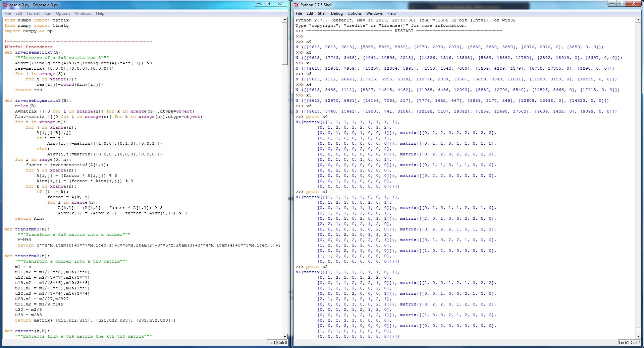Expand the editor's Options menu
Image resolution: width=644 pixels, height=348 pixels.
point(63,13)
